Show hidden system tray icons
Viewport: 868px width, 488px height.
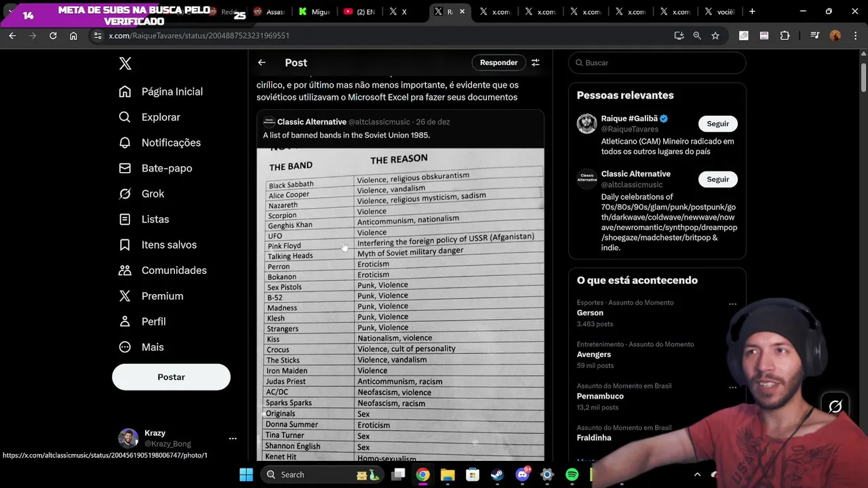tap(697, 474)
